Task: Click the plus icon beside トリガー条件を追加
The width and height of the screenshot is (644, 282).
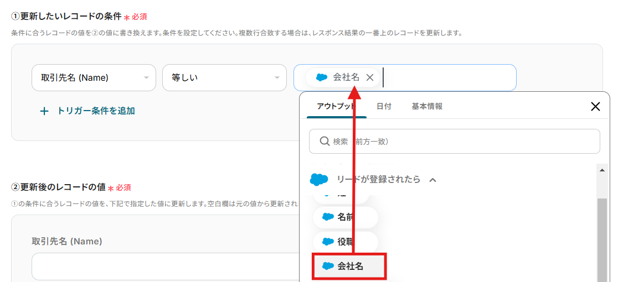Action: tap(44, 111)
